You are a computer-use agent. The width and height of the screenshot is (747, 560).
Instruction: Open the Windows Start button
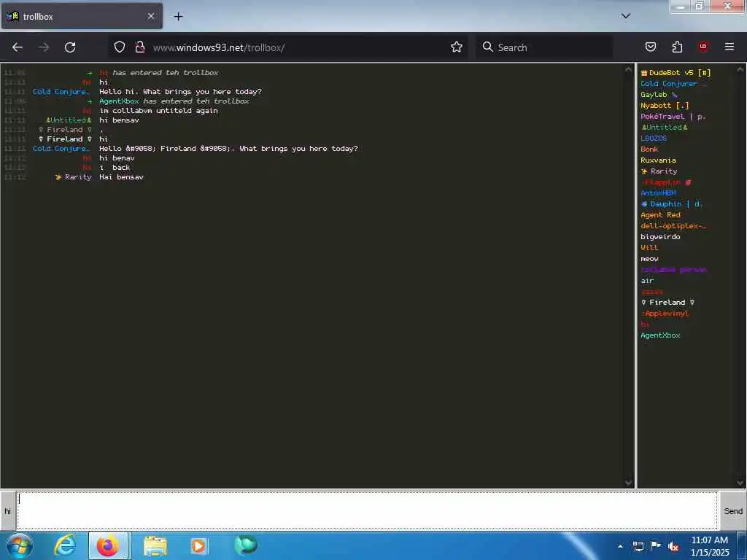(20, 545)
